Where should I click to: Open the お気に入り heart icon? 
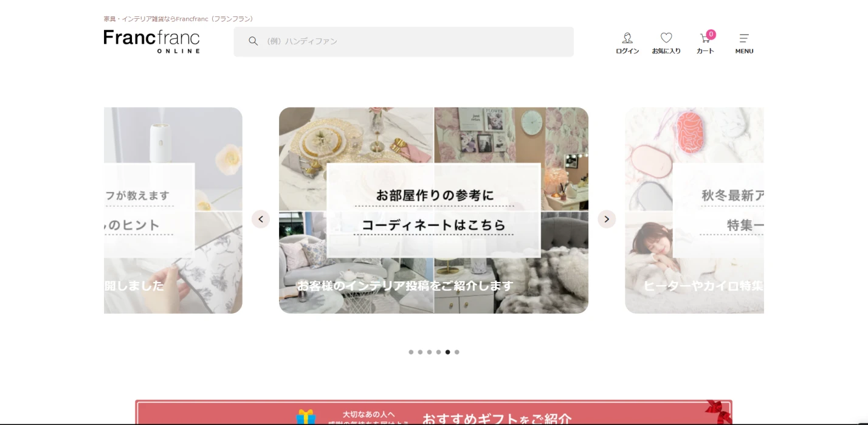pos(666,39)
